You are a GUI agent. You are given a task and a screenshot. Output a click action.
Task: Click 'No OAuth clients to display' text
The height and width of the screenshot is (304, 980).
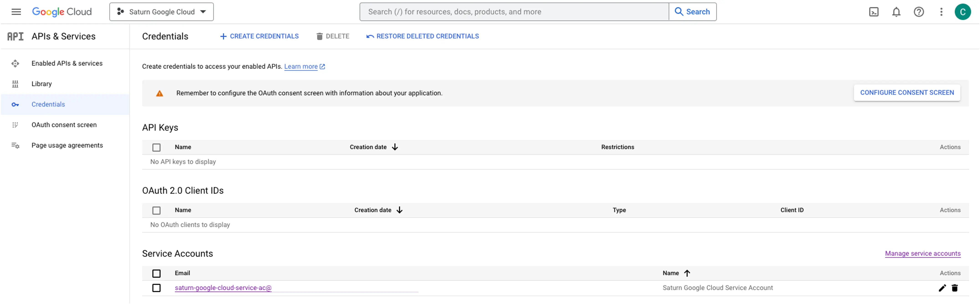tap(190, 225)
